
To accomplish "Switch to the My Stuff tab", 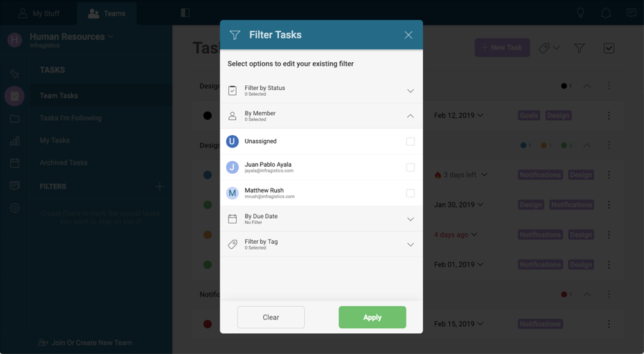I will tap(39, 13).
